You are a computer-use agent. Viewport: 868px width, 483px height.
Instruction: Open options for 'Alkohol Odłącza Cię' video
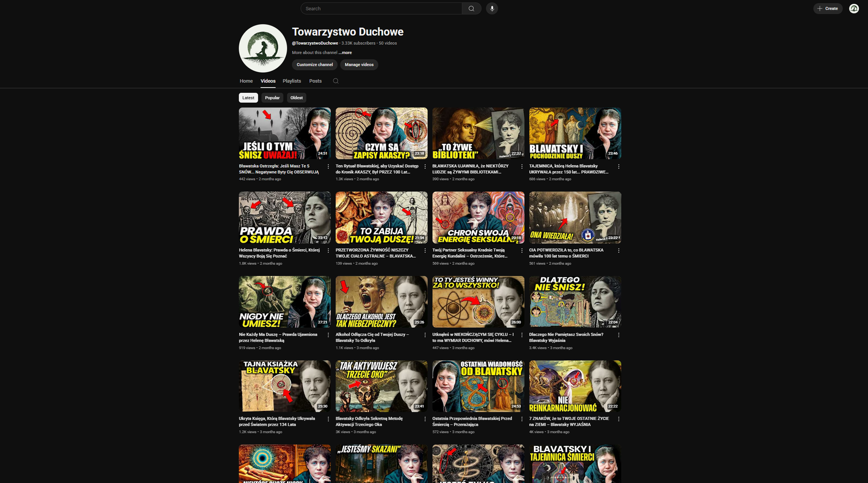point(425,335)
